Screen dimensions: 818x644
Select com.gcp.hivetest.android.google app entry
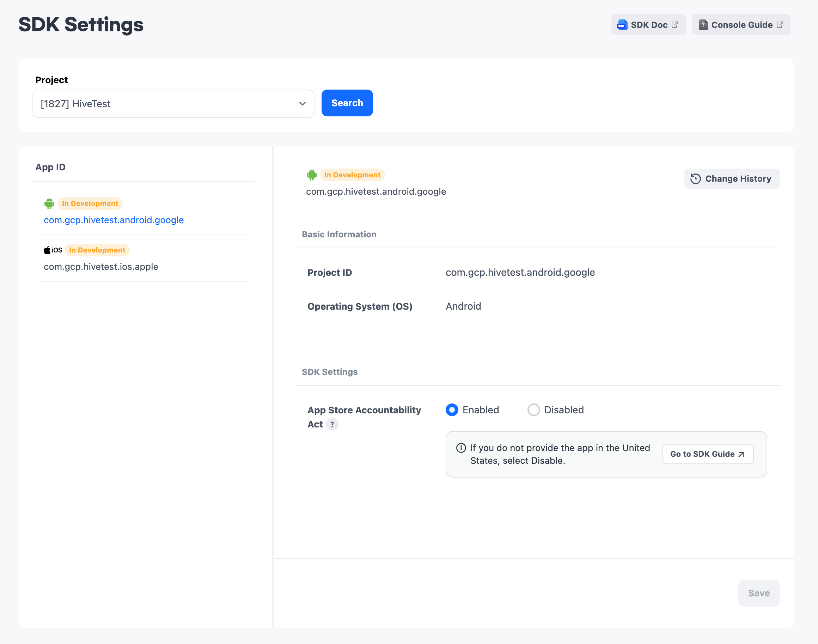pyautogui.click(x=114, y=220)
